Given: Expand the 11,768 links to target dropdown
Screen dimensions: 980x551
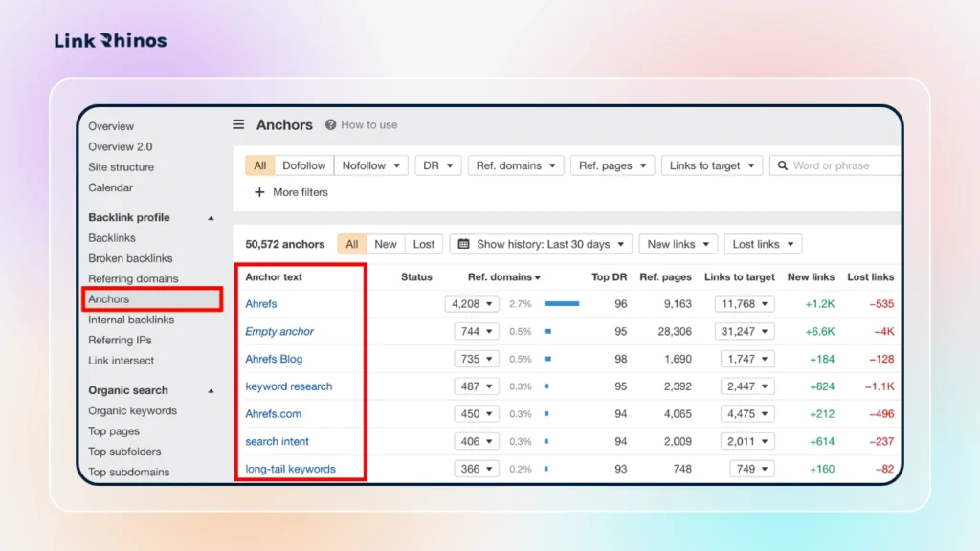Looking at the screenshot, I should [745, 304].
